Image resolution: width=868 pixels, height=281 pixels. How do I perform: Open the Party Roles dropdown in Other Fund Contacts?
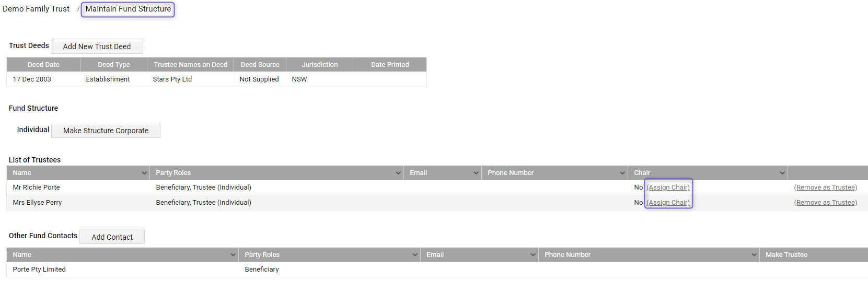(415, 255)
